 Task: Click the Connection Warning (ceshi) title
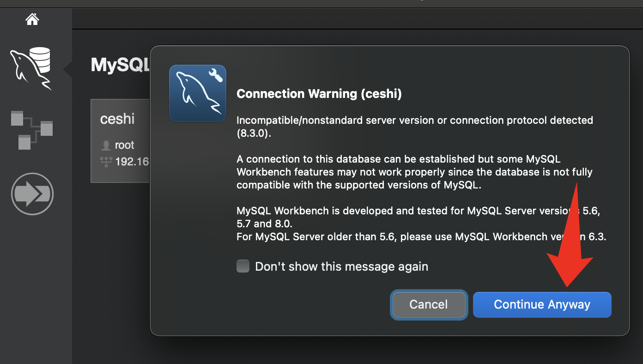tap(319, 94)
